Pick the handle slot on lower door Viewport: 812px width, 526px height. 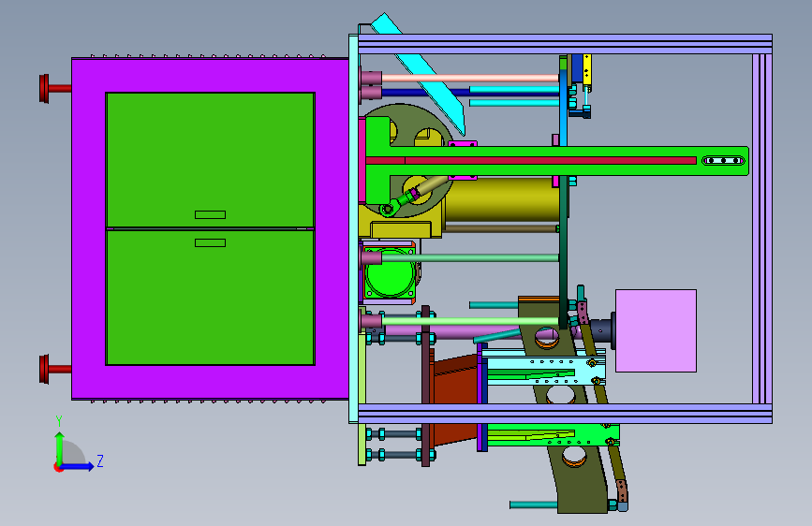click(210, 242)
